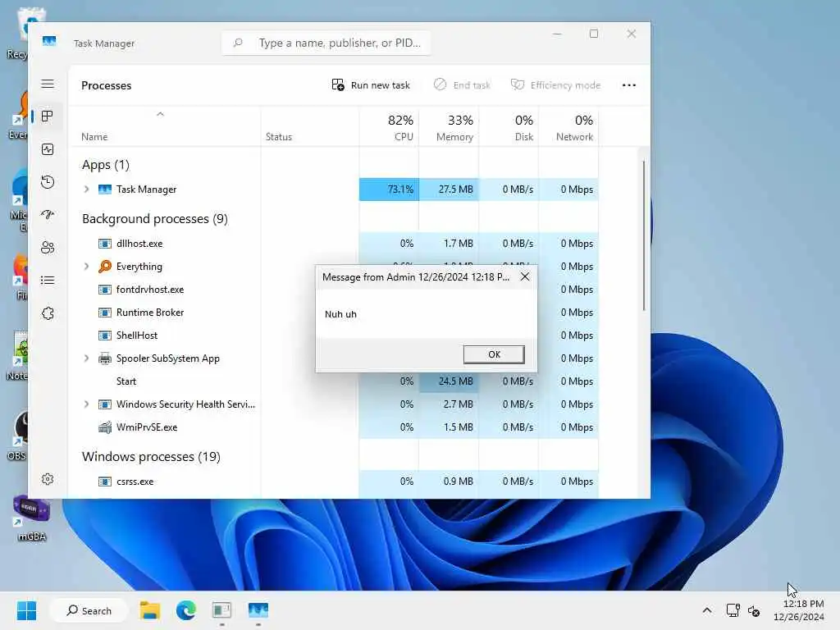Image resolution: width=840 pixels, height=630 pixels.
Task: Click the dllhost.exe process icon
Action: point(105,244)
